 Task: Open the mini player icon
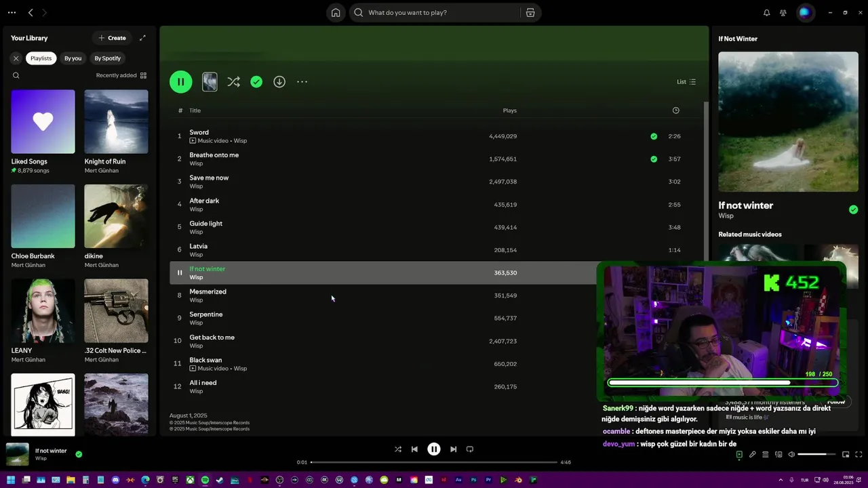pos(846,454)
